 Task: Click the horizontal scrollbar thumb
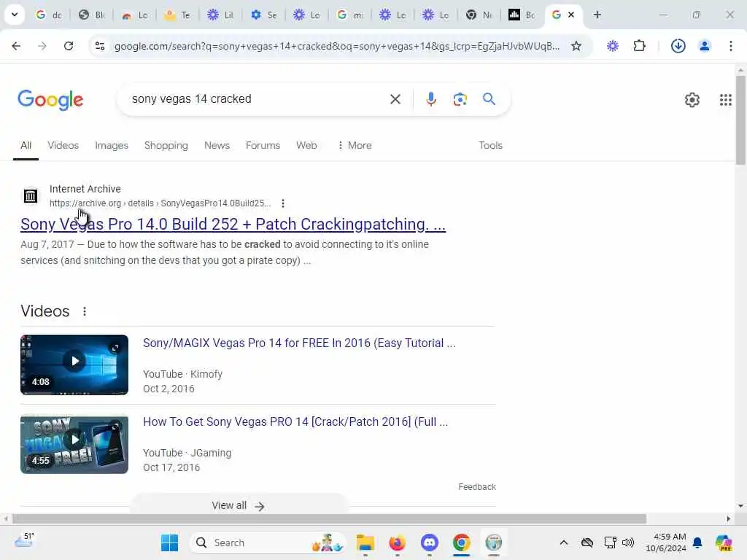(329, 518)
